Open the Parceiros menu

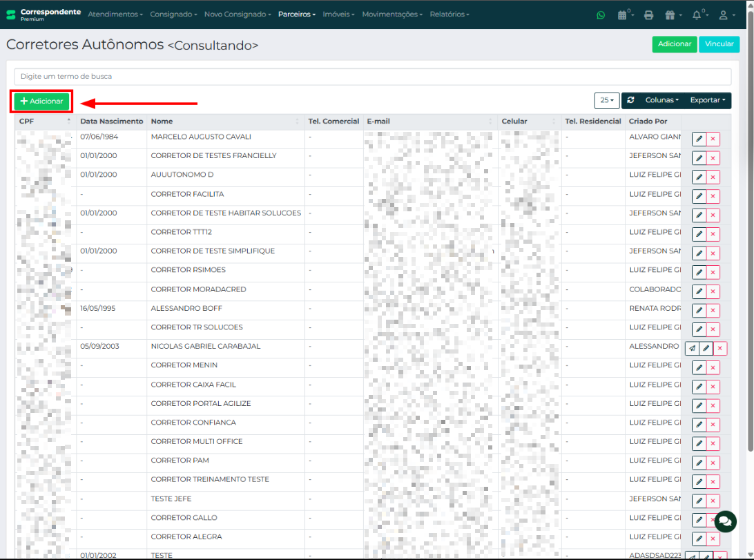pyautogui.click(x=296, y=15)
